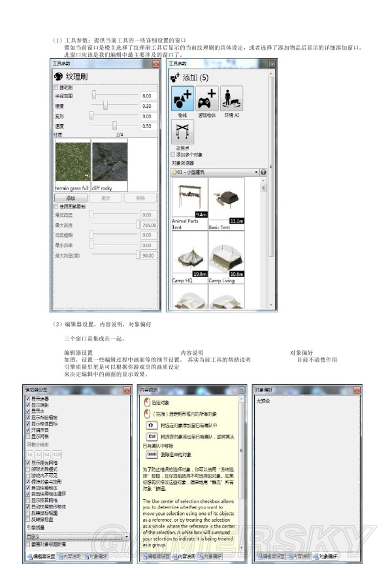392x585 pixels.
Task: Select the 环境 AI icon
Action: (231, 98)
